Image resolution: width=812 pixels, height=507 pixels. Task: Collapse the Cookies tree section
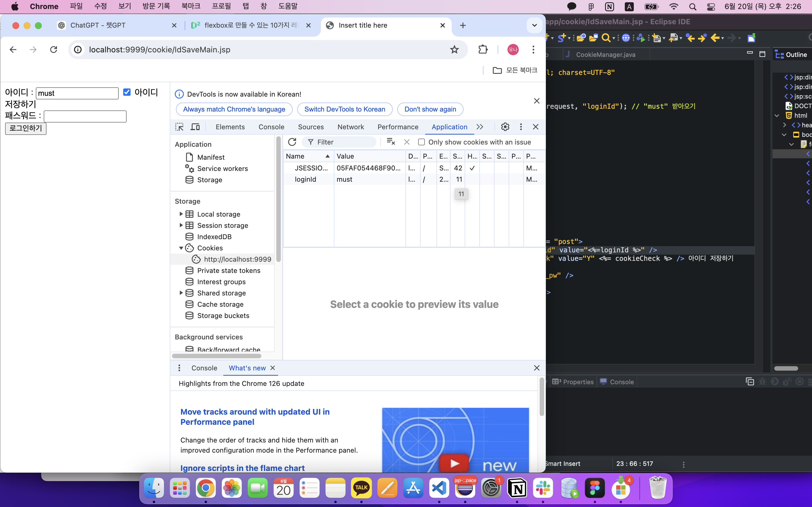click(181, 248)
